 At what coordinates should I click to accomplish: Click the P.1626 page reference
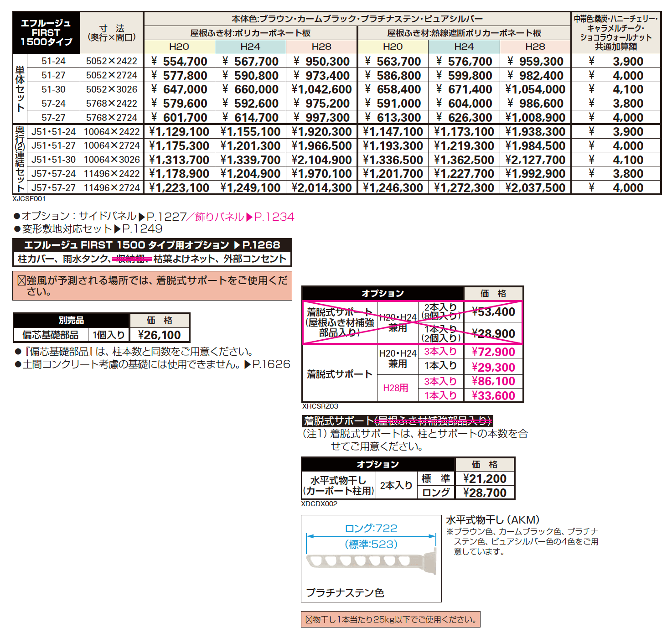pos(267,364)
